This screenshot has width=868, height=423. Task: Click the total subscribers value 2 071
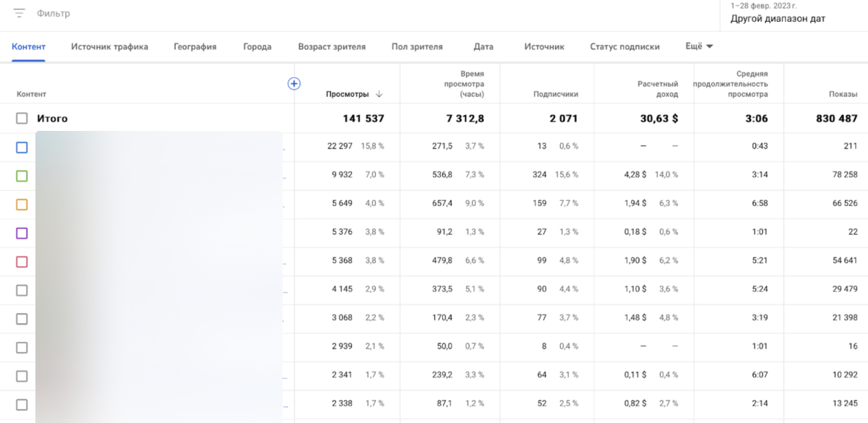point(563,119)
